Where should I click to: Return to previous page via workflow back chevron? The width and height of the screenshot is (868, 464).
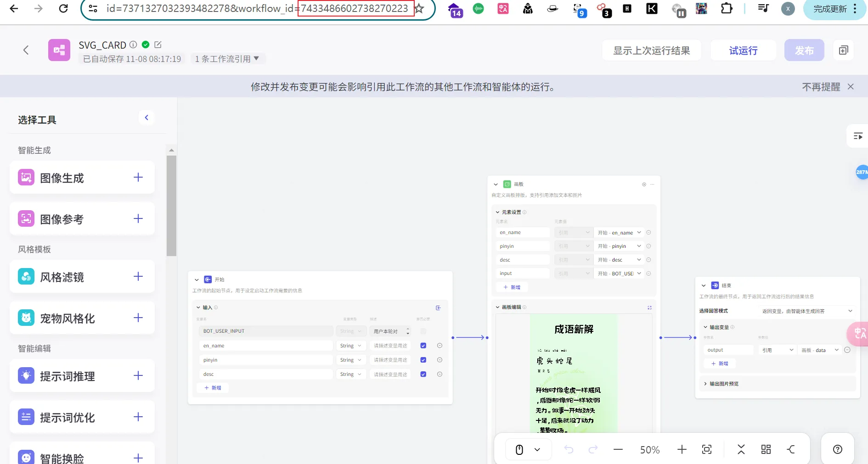click(x=26, y=50)
